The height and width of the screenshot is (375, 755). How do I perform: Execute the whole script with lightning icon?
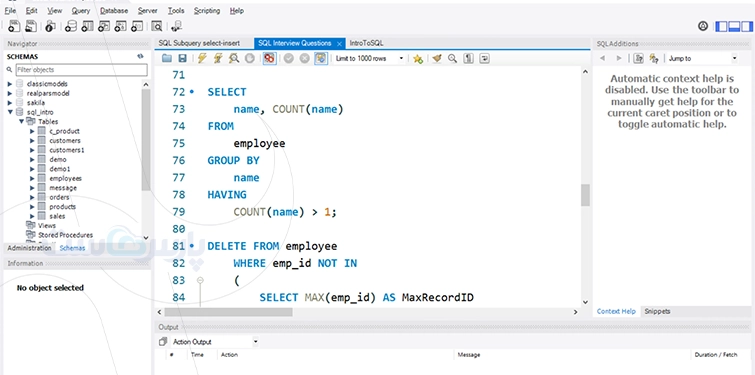click(202, 59)
